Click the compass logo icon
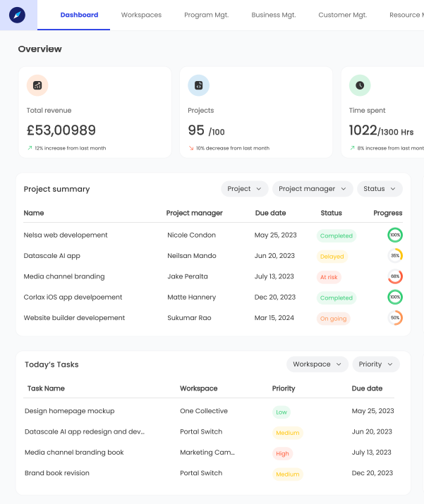This screenshot has height=504, width=424. 18,15
